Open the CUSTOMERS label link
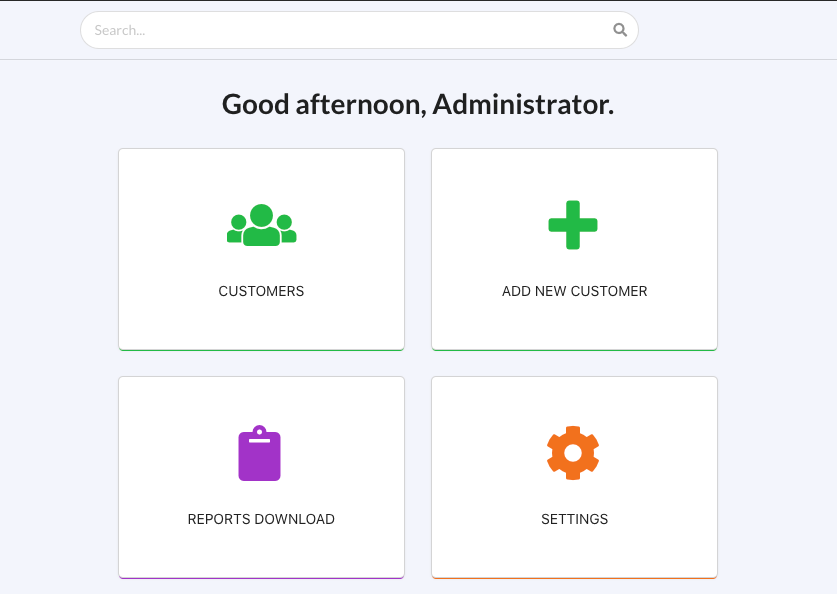This screenshot has width=837, height=594. coord(261,291)
